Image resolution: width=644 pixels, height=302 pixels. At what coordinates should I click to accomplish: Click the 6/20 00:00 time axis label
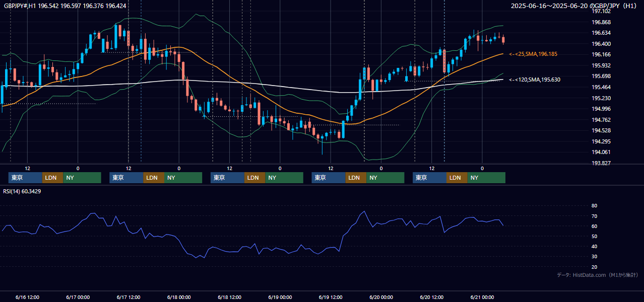381,297
